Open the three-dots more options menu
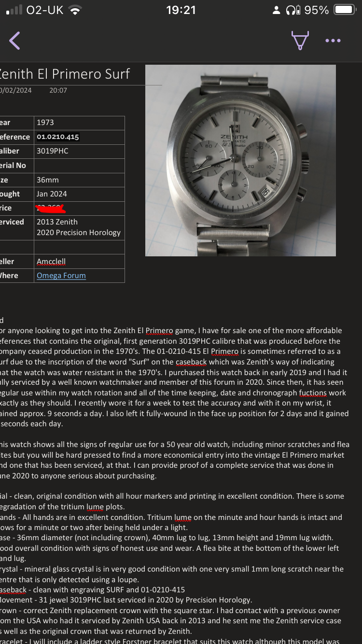The image size is (362, 644). [x=333, y=41]
